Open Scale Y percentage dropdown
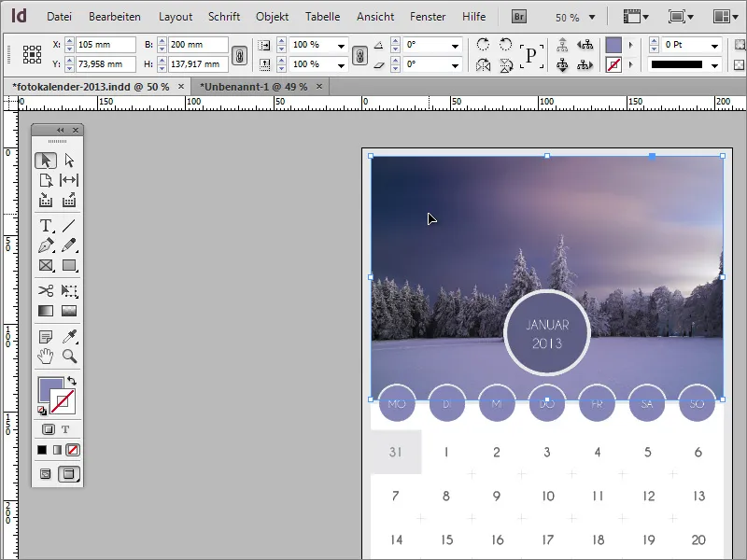 [x=341, y=65]
